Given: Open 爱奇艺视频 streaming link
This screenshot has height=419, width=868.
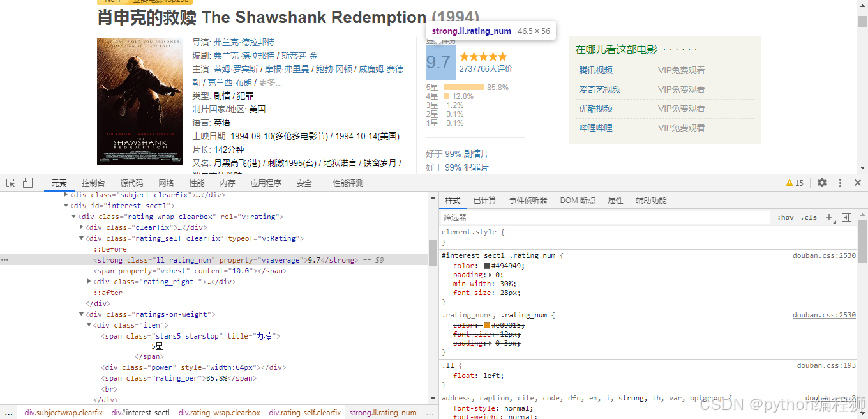Looking at the screenshot, I should click(x=600, y=89).
